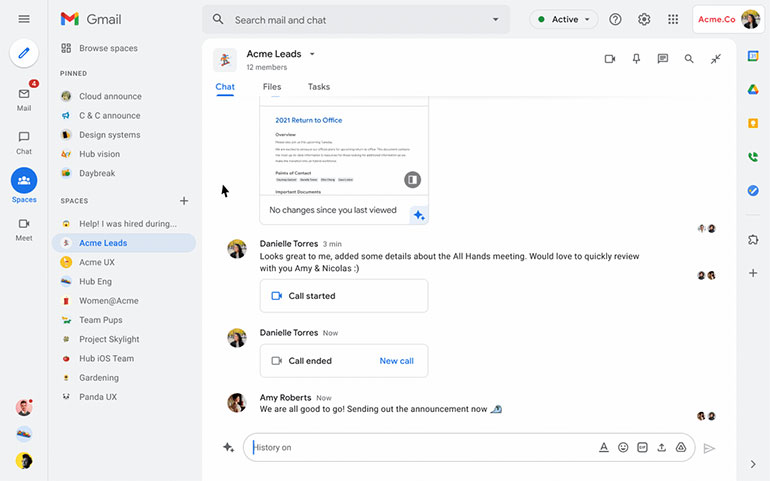Viewport: 770px width, 481px height.
Task: Select the Acme Leads space
Action: tap(124, 243)
